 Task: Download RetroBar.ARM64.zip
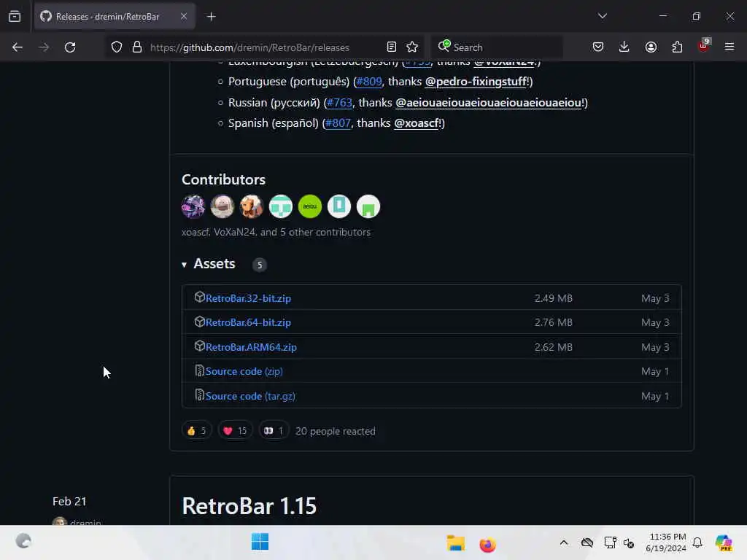point(251,347)
